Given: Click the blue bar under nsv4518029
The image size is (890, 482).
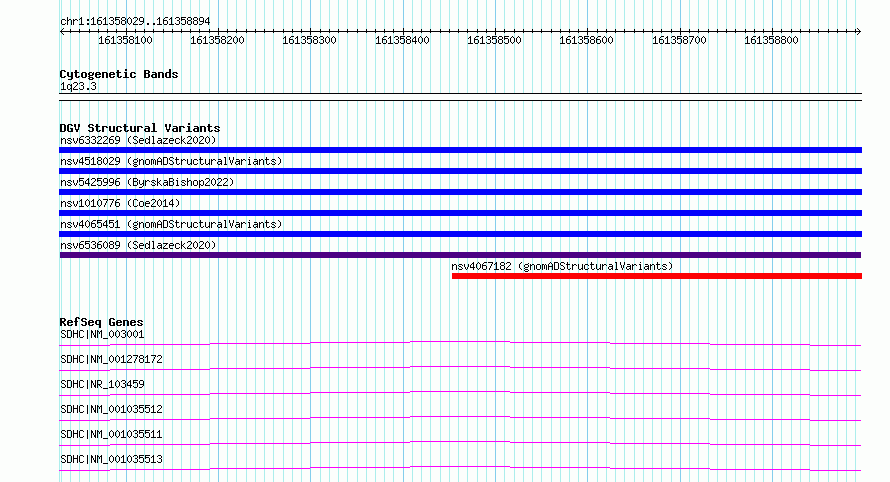Looking at the screenshot, I should (460, 171).
